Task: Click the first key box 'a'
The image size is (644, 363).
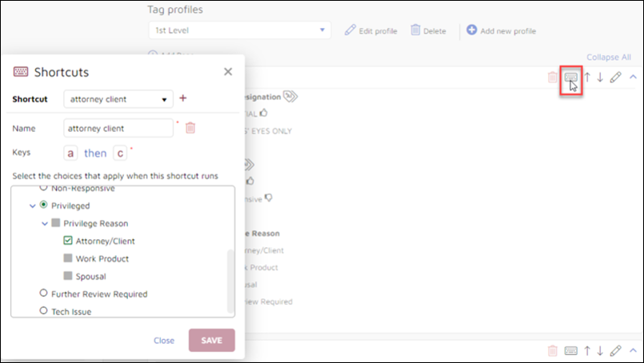Action: pos(70,154)
